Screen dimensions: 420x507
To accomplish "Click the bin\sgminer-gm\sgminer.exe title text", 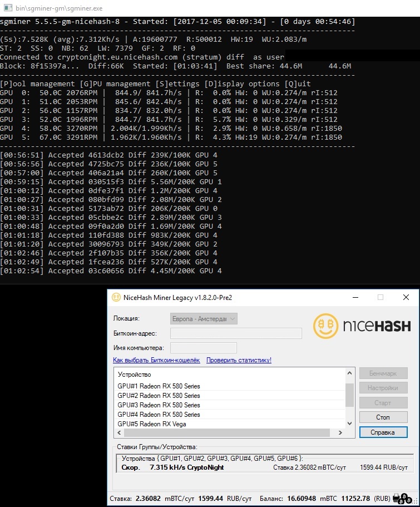I will tap(59, 8).
